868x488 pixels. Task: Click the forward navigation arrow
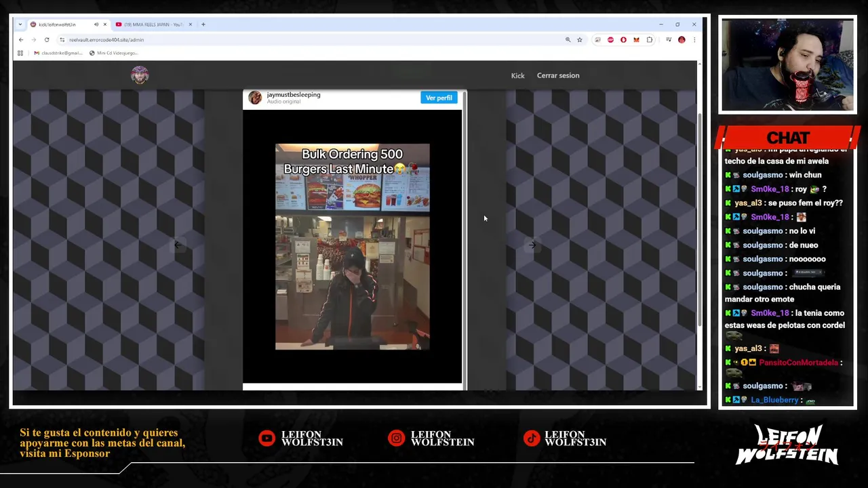coord(34,40)
